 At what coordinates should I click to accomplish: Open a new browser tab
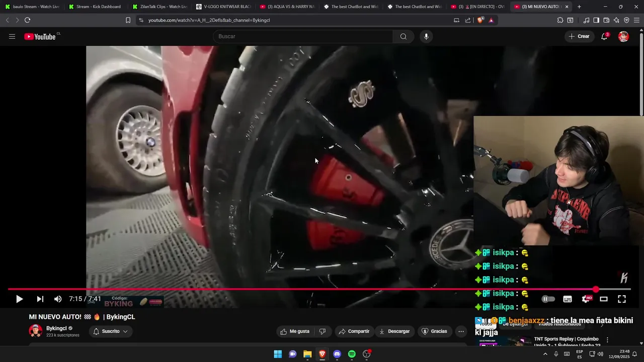coord(579,7)
